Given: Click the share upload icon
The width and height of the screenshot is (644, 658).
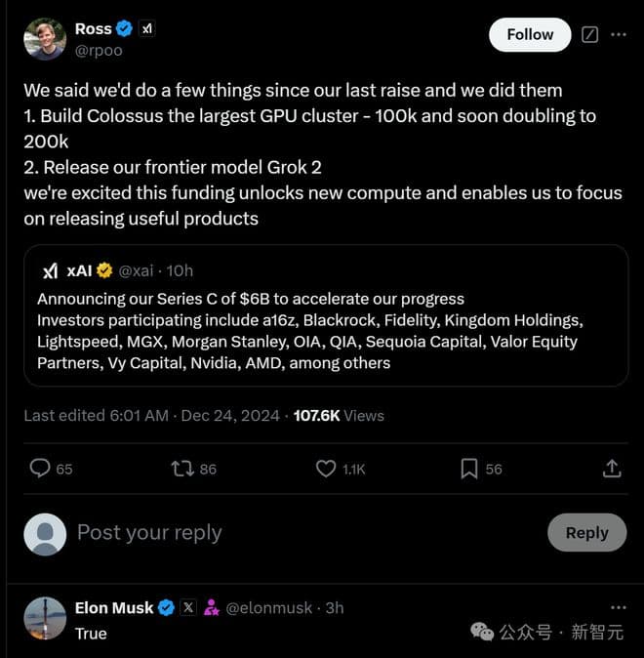Looking at the screenshot, I should pyautogui.click(x=612, y=469).
